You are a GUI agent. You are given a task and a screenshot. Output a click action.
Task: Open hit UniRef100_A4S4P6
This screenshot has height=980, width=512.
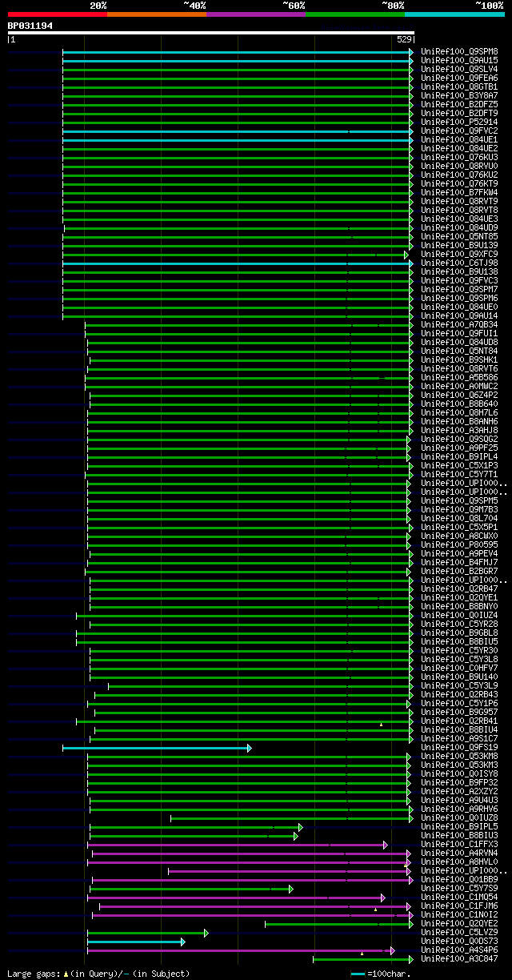[459, 950]
